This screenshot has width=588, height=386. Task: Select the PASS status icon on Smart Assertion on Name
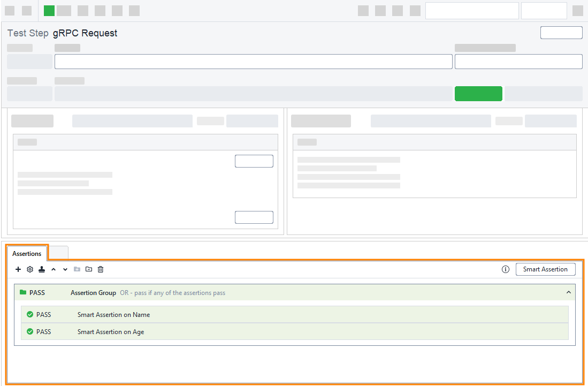coord(30,314)
